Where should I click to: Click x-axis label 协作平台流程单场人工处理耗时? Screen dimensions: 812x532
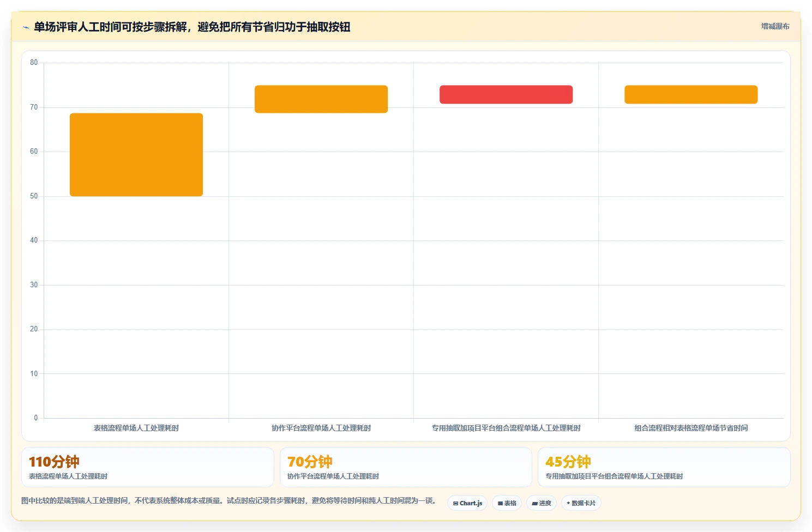click(321, 428)
